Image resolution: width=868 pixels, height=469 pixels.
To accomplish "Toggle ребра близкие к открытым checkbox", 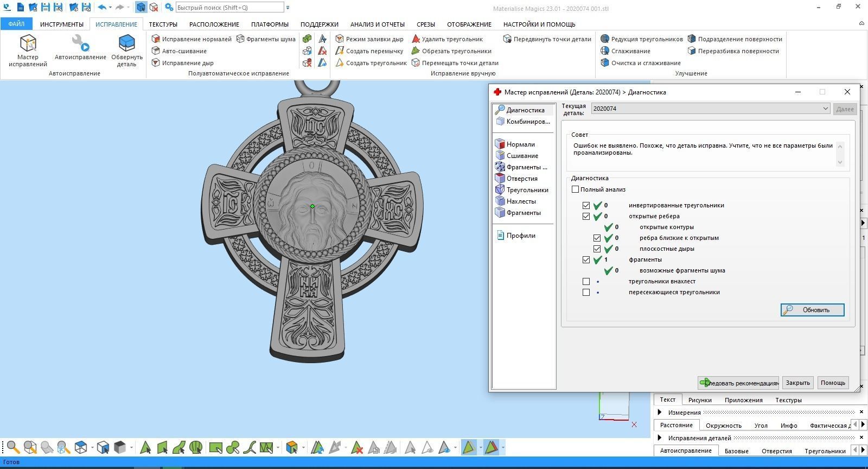I will coord(597,238).
